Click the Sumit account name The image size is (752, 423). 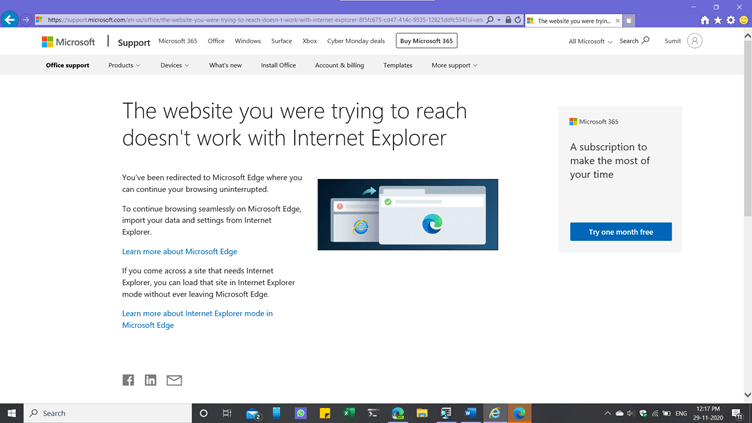point(672,41)
